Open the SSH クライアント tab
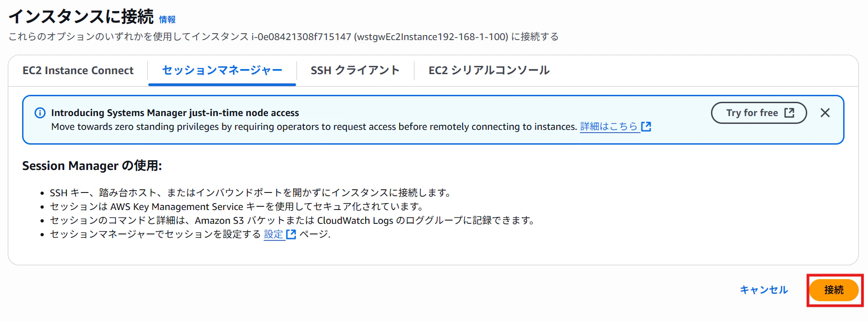Screen dimensions: 868x321 click(355, 70)
